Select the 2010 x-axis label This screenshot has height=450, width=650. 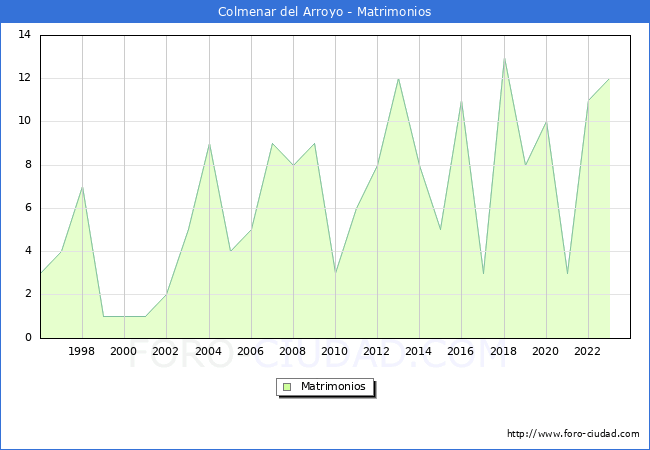pos(335,351)
